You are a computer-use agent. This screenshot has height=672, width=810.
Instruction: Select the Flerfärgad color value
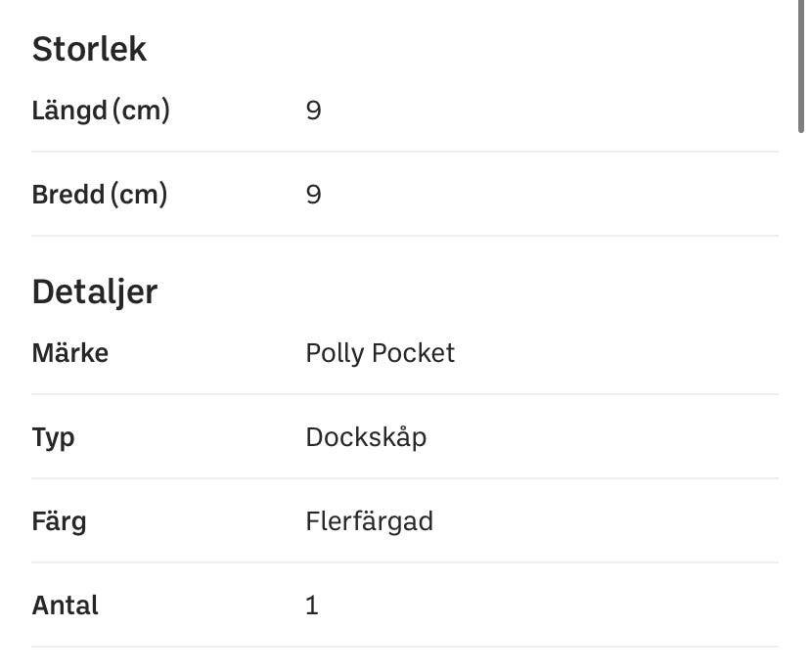[369, 521]
